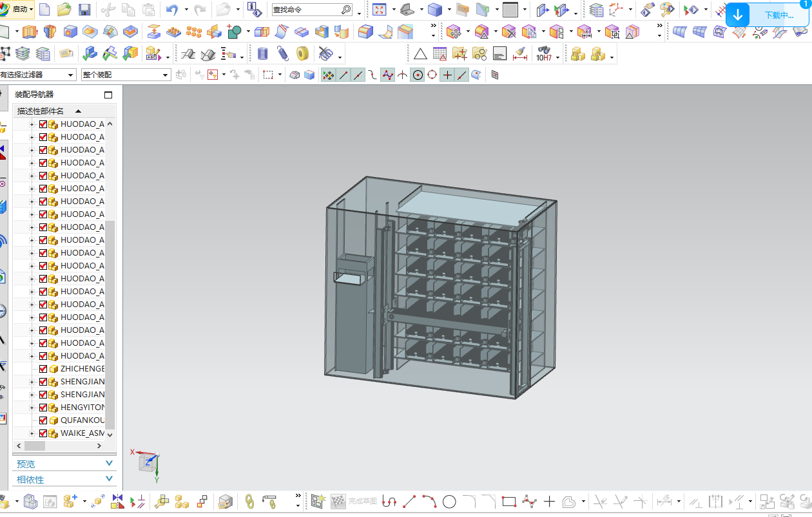Toggle the Existing Point snap option
The height and width of the screenshot is (517, 812).
[447, 75]
